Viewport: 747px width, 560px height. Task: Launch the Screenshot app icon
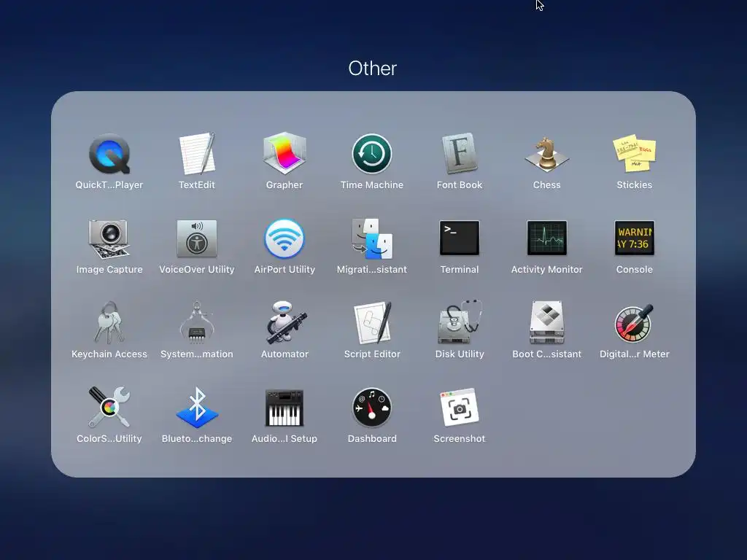pyautogui.click(x=460, y=407)
